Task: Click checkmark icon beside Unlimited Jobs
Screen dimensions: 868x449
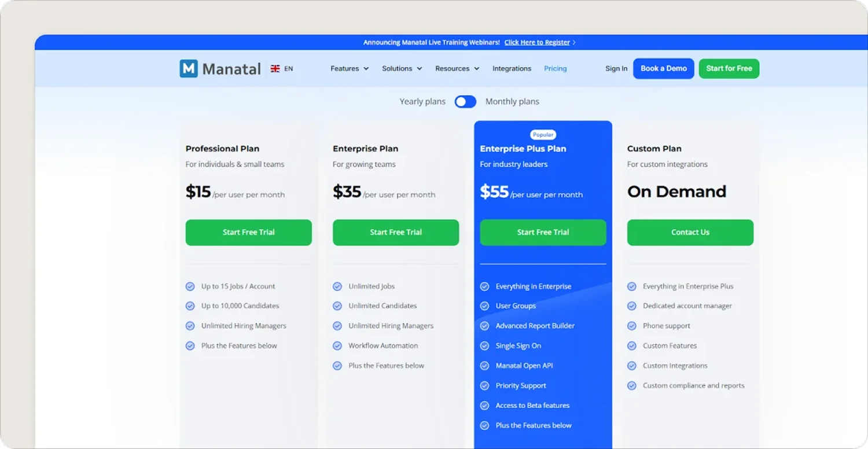Action: (x=337, y=286)
